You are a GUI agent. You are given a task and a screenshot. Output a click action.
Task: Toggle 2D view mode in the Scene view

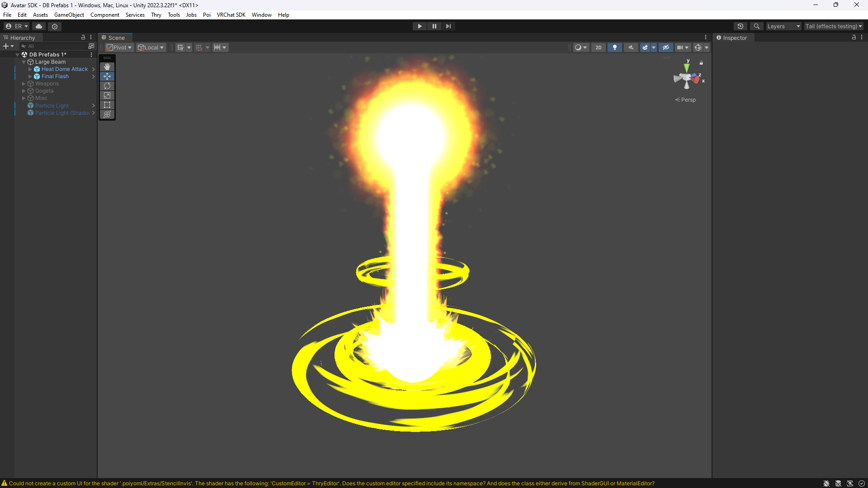(x=598, y=47)
